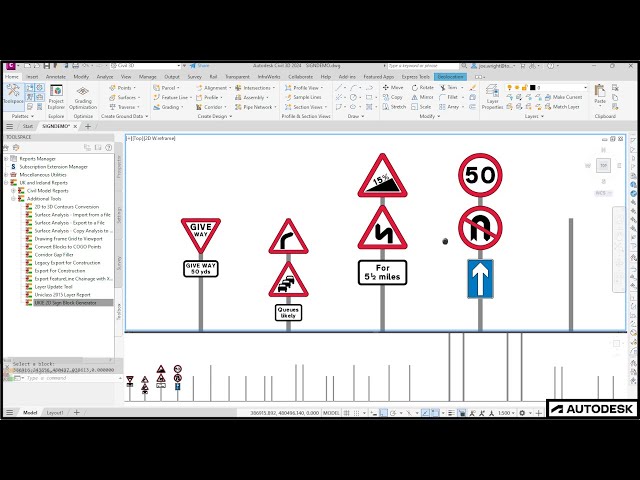Image resolution: width=640 pixels, height=480 pixels.
Task: Switch to Layout1 tab
Action: pos(55,413)
